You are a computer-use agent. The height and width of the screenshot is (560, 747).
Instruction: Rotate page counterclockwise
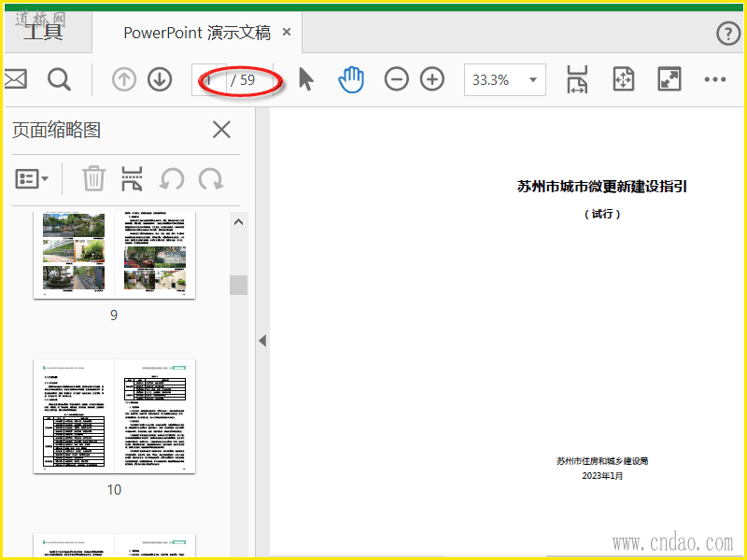[x=172, y=179]
